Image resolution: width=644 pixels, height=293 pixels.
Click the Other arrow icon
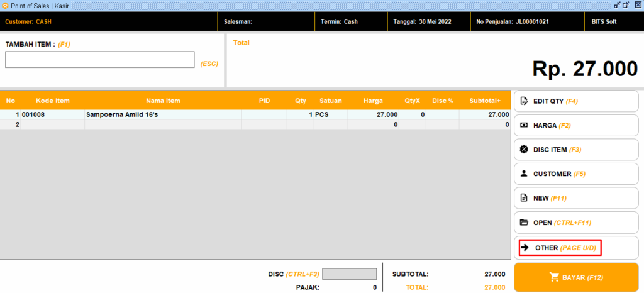[525, 248]
